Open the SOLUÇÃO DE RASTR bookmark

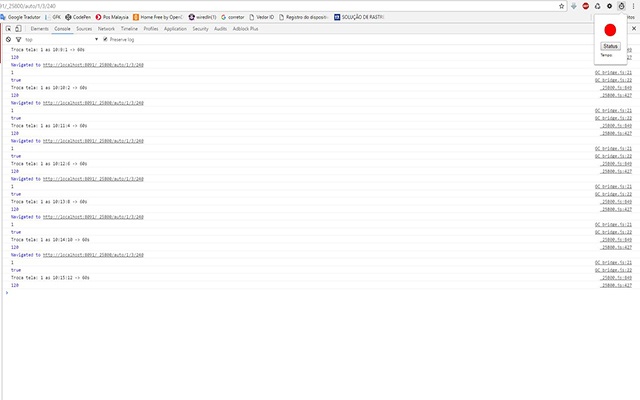(x=359, y=17)
